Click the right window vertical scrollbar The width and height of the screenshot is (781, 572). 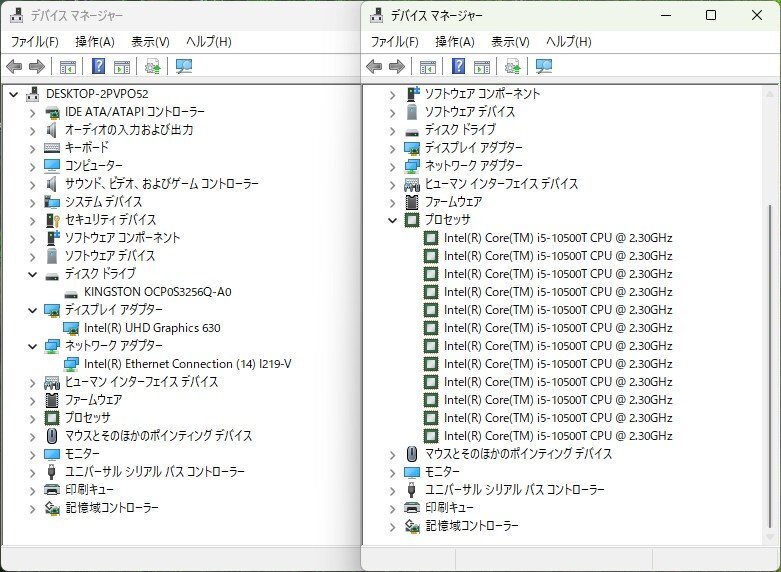[770, 365]
